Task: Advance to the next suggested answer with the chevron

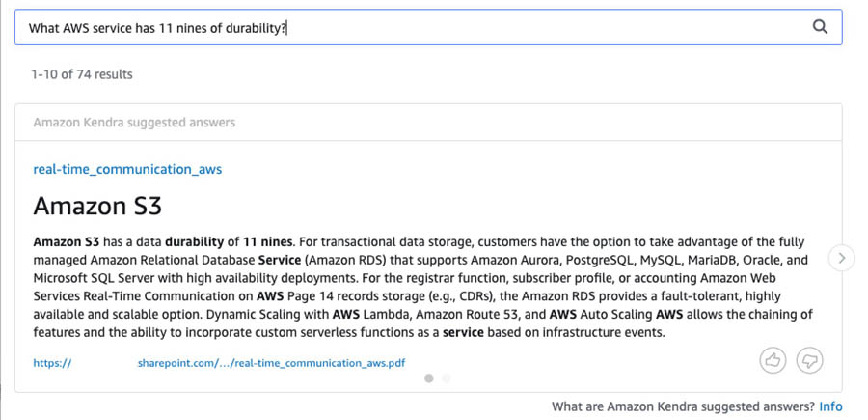Action: (x=842, y=258)
